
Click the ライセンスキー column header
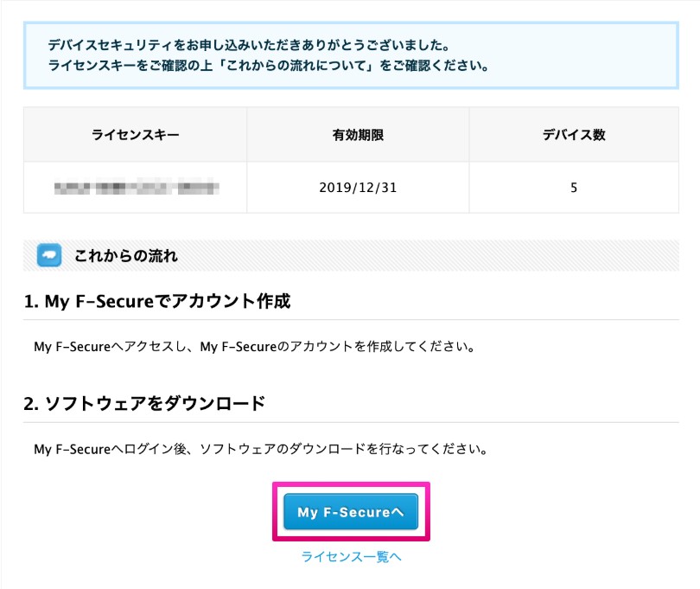coord(136,135)
